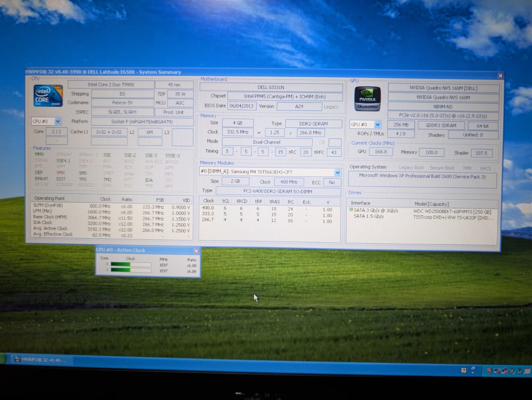Click the core 0 clock bar in Active Clock
The width and height of the screenshot is (532, 400).
[x=131, y=264]
